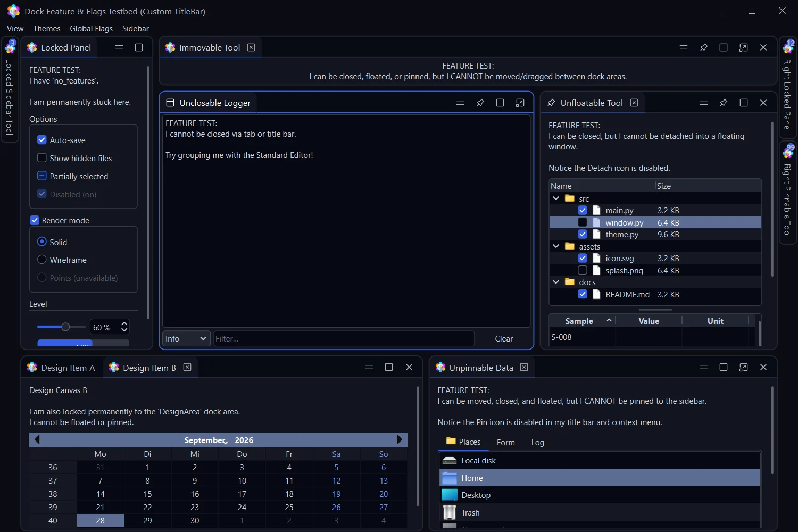Collapse the src folder
This screenshot has width=798, height=532.
(556, 198)
